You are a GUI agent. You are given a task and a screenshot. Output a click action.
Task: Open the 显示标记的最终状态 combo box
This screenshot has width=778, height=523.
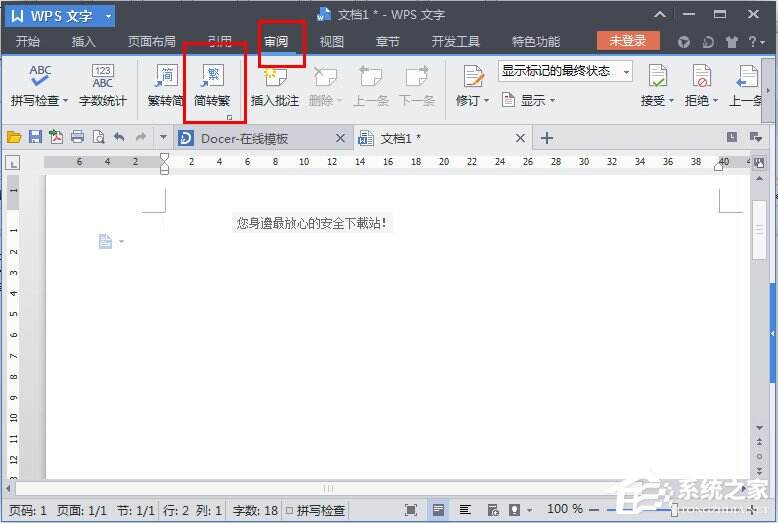(565, 71)
